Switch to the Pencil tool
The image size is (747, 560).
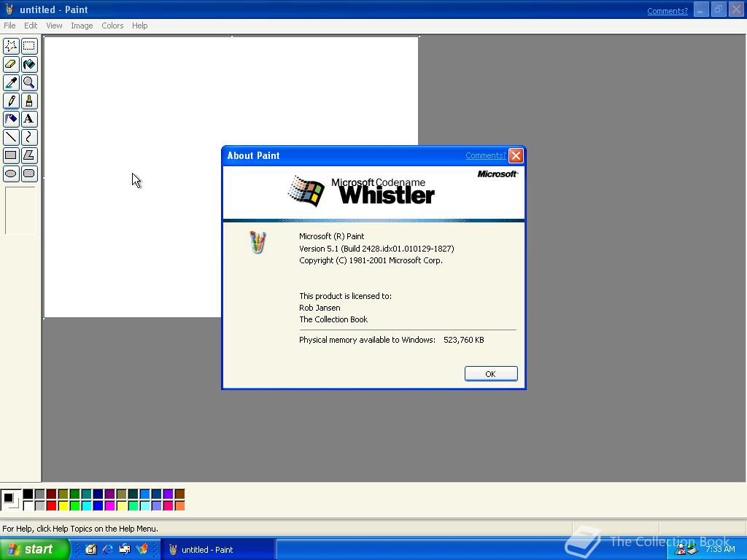tap(11, 101)
